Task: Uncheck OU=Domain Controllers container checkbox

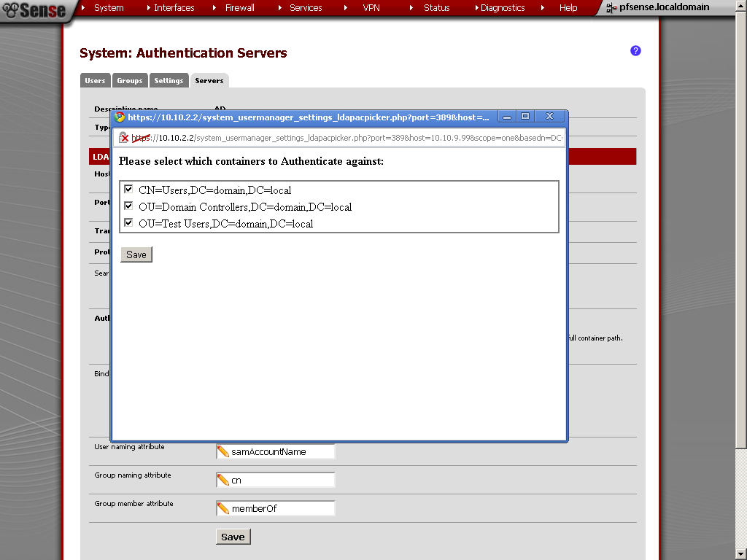Action: click(x=128, y=206)
